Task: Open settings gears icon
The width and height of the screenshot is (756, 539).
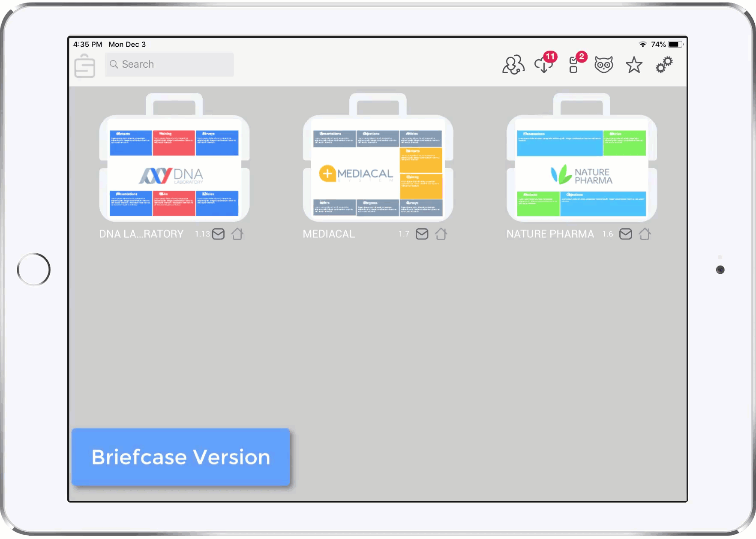Action: tap(664, 65)
